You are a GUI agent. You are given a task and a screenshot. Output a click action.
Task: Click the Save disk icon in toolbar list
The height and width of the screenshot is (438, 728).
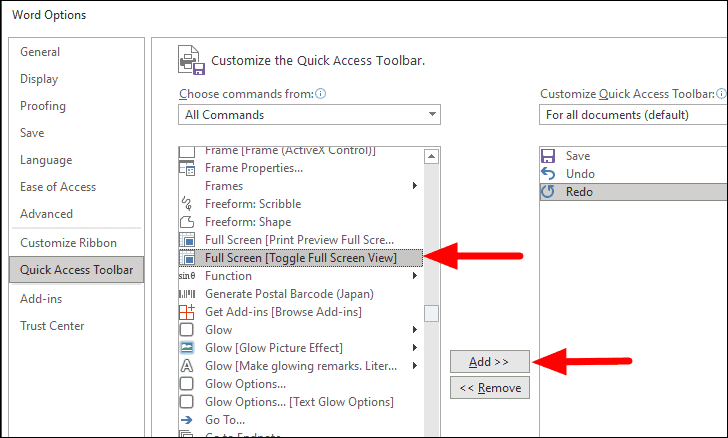[548, 156]
